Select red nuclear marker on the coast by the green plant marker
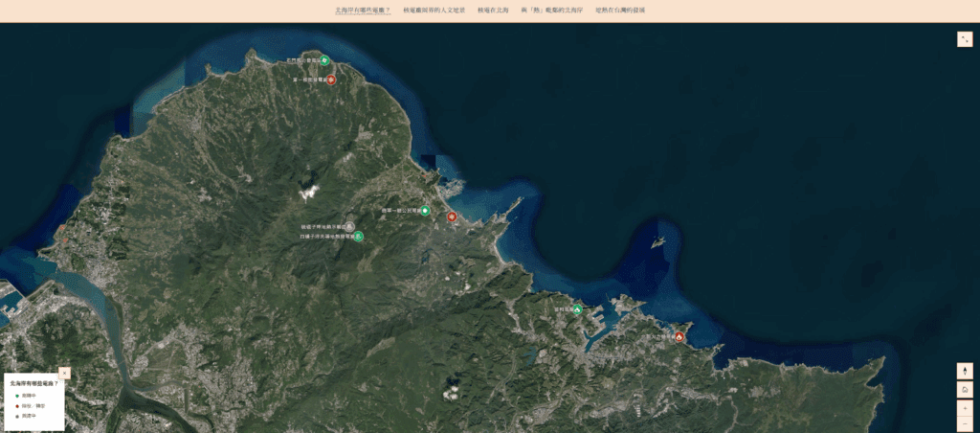The width and height of the screenshot is (980, 433). click(x=452, y=217)
